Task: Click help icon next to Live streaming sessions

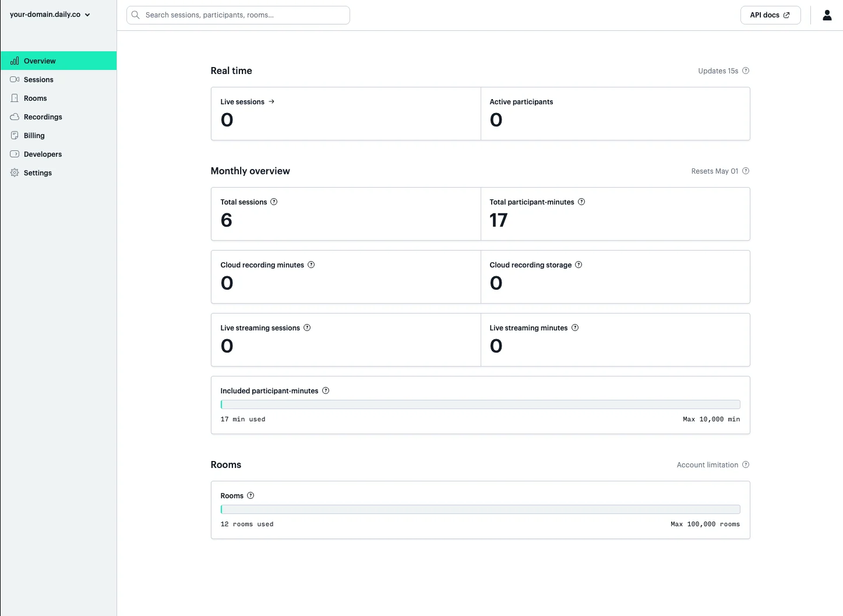Action: [307, 328]
